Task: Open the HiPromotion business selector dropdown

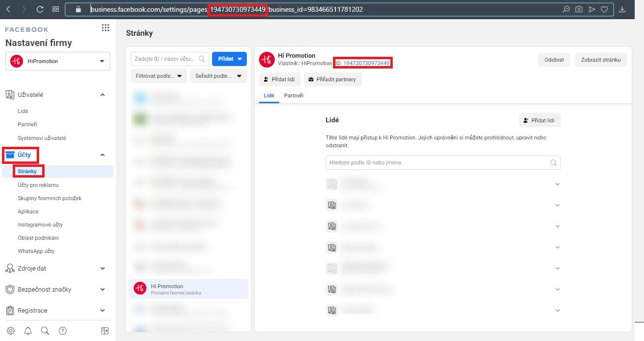Action: [58, 61]
